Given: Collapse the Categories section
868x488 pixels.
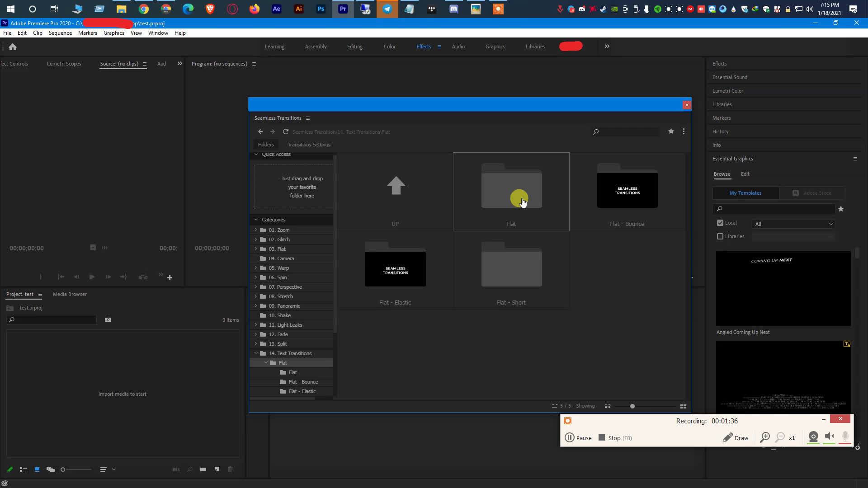Looking at the screenshot, I should (x=256, y=220).
